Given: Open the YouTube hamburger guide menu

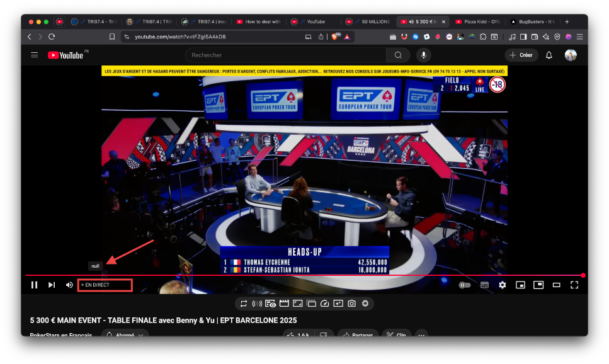Looking at the screenshot, I should [35, 55].
